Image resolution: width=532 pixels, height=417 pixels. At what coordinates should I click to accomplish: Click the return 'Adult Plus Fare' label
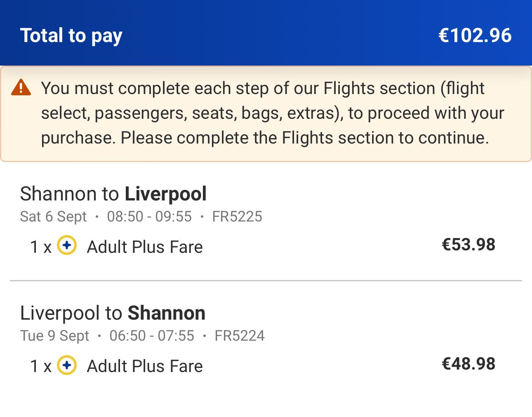click(x=145, y=366)
